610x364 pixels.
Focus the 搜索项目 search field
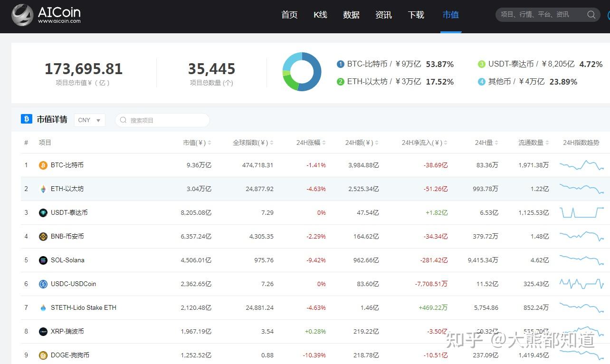tap(162, 120)
